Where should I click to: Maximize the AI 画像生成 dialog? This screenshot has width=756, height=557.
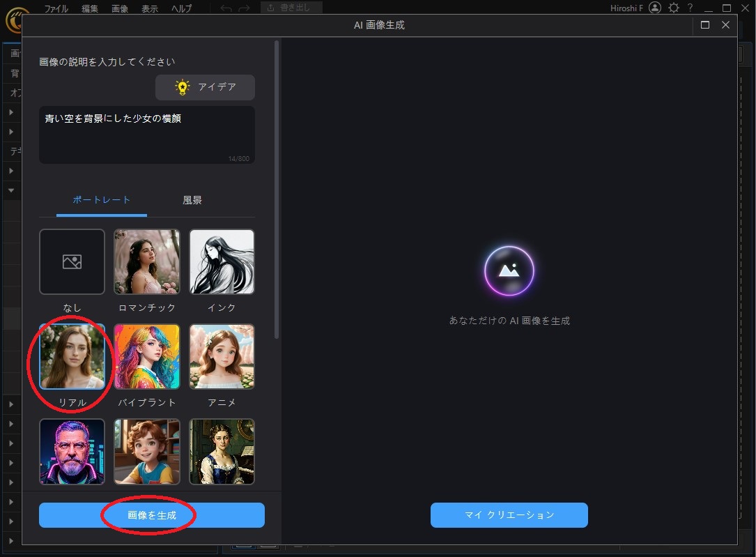pyautogui.click(x=705, y=24)
